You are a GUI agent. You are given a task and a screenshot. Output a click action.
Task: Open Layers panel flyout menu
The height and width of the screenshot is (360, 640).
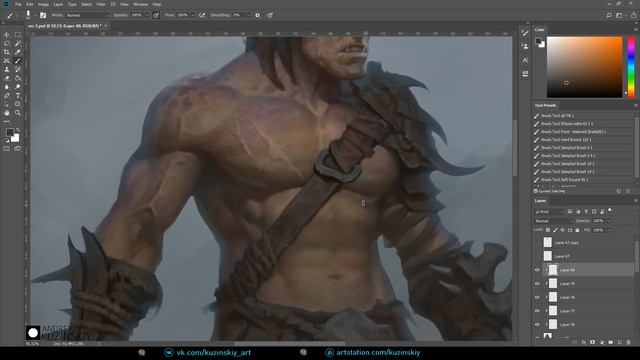(x=636, y=201)
